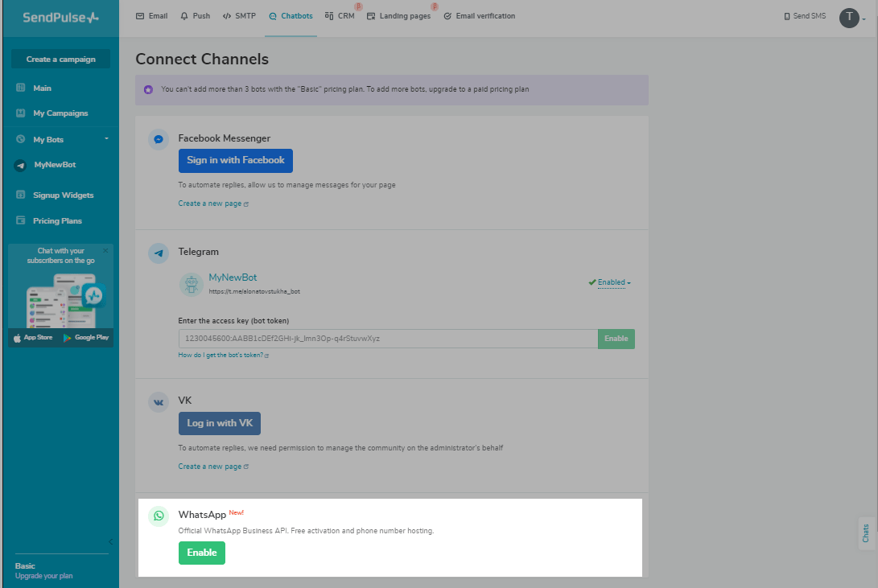Click inside the bot token field
Image resolution: width=878 pixels, height=588 pixels.
click(387, 339)
